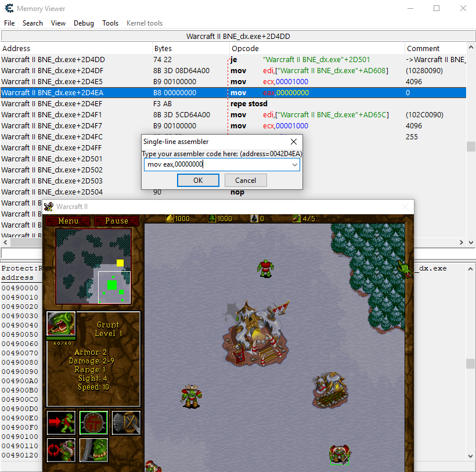Open the View menu
The image size is (476, 472).
tap(58, 23)
